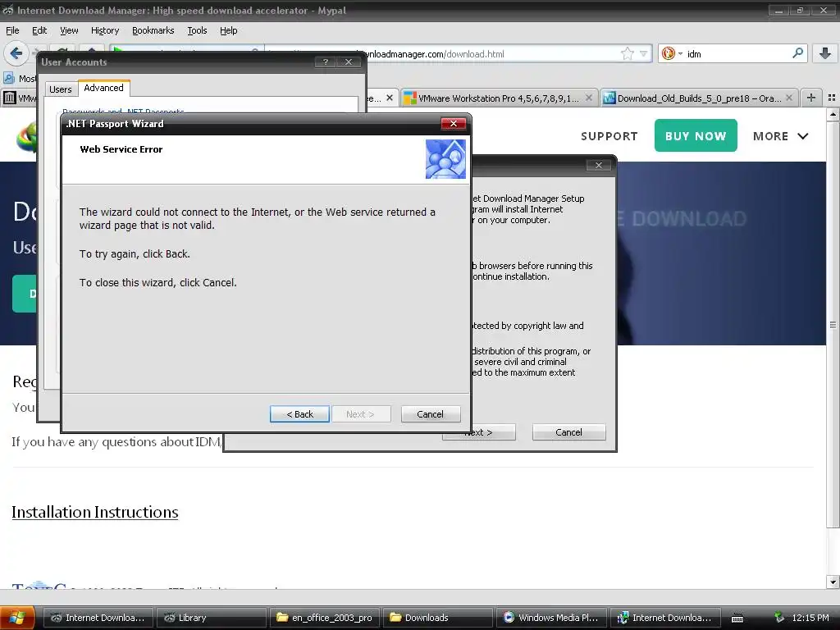
Task: Switch to Mypal Internet Download taskbar button
Action: click(x=98, y=618)
